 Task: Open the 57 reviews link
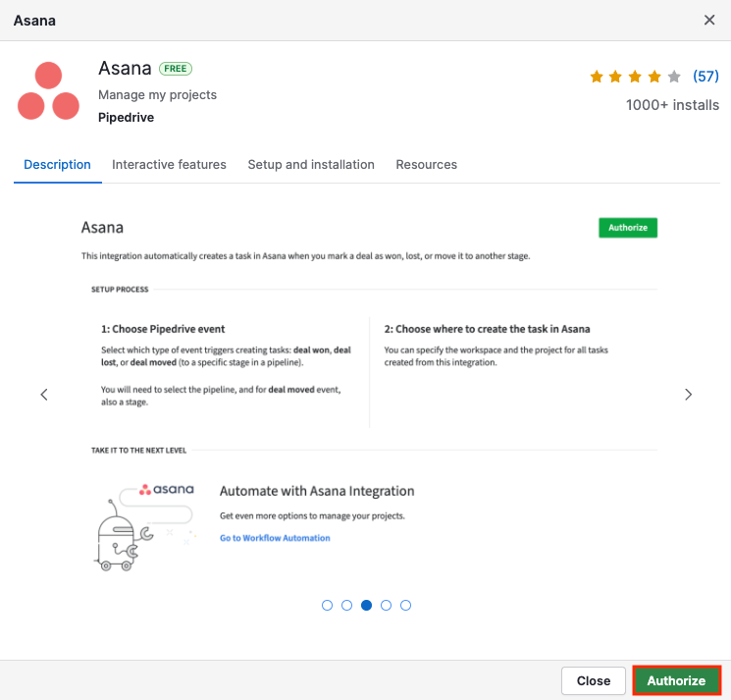pos(705,77)
